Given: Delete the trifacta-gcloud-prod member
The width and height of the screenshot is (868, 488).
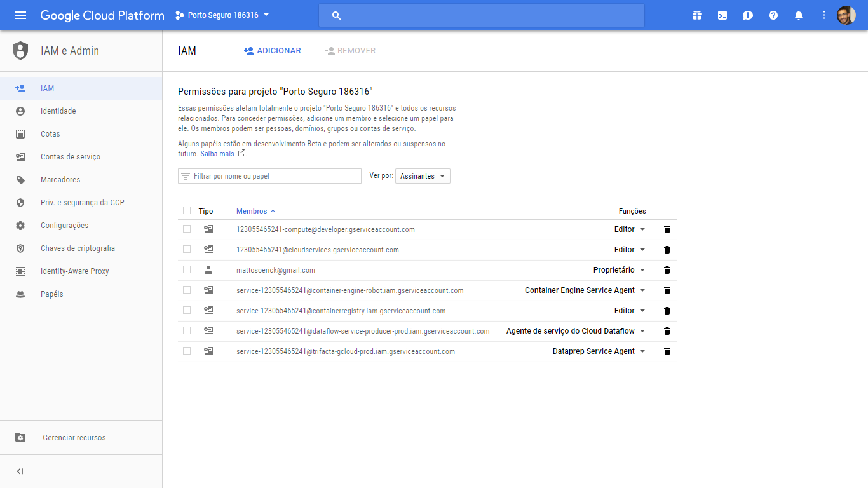Looking at the screenshot, I should tap(667, 351).
